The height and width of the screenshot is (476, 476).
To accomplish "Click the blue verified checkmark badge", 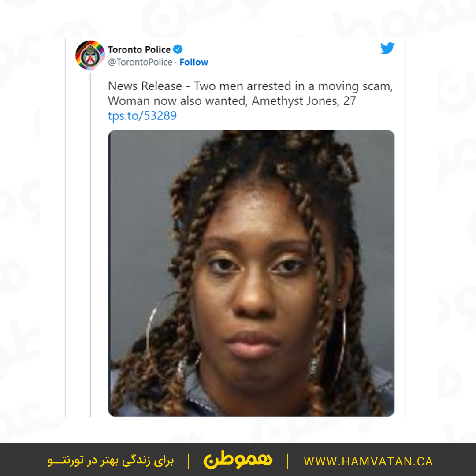I will pyautogui.click(x=178, y=49).
